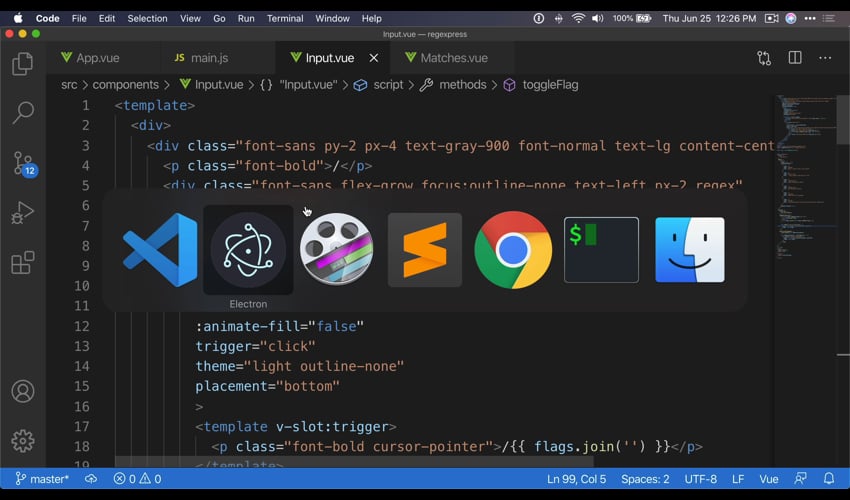Screen dimensions: 850x500
Task: Switch to the main.js tab
Action: (x=209, y=58)
